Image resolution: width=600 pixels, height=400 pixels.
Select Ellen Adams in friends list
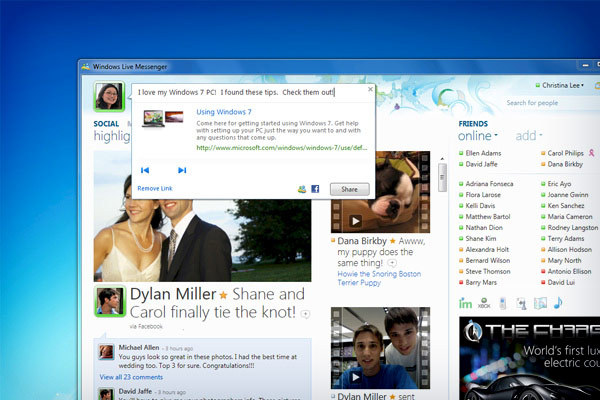(485, 154)
